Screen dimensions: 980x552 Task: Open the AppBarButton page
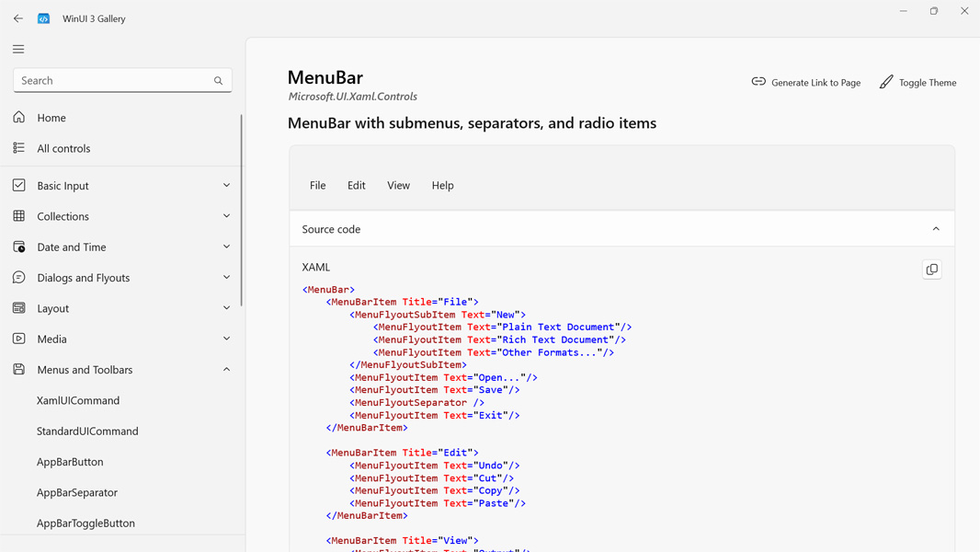(x=70, y=462)
